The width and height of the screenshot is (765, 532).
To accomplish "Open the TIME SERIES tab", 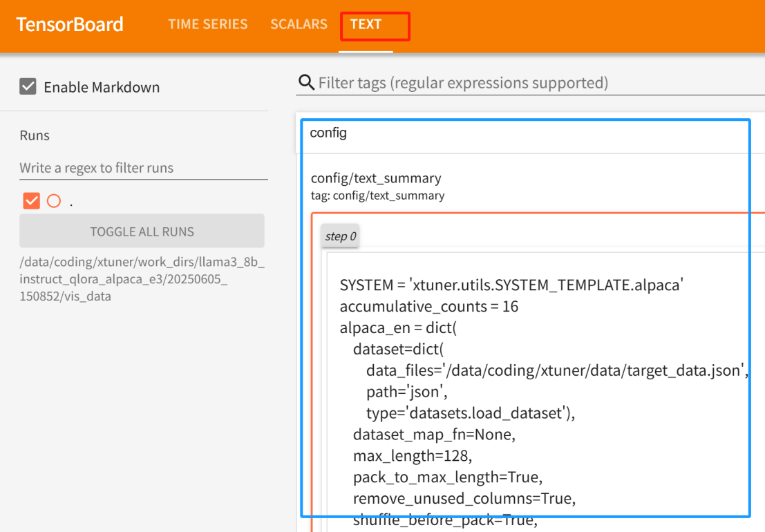I will point(208,24).
